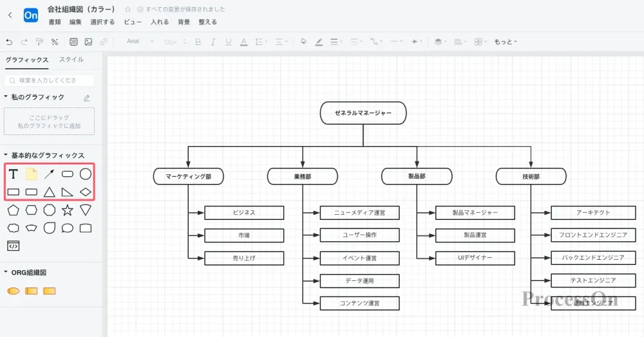This screenshot has width=644, height=337.
Task: Open the Arial font dropdown
Action: coord(140,41)
